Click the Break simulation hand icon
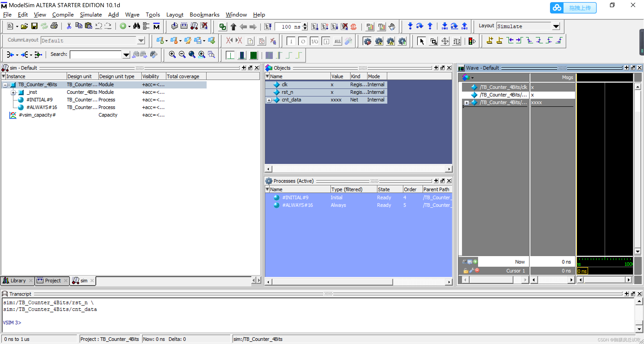Screen dimensions: 644x344 click(x=392, y=26)
